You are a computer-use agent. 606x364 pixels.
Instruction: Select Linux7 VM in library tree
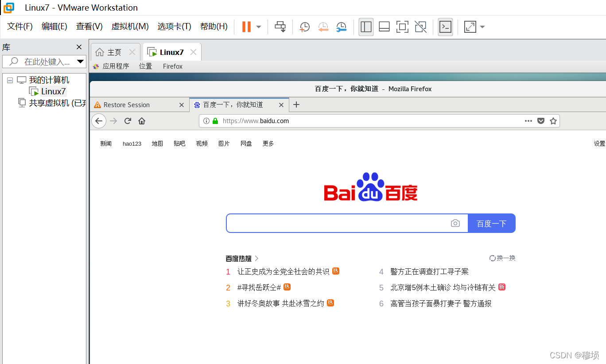pos(54,92)
